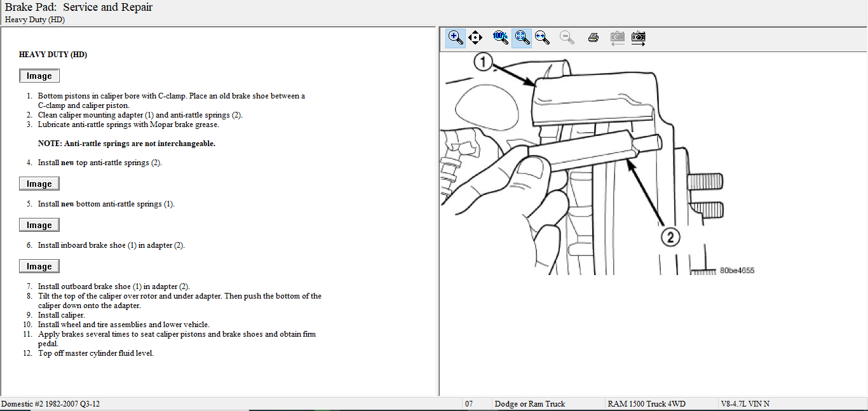Open the Image button above step 7

pyautogui.click(x=39, y=266)
